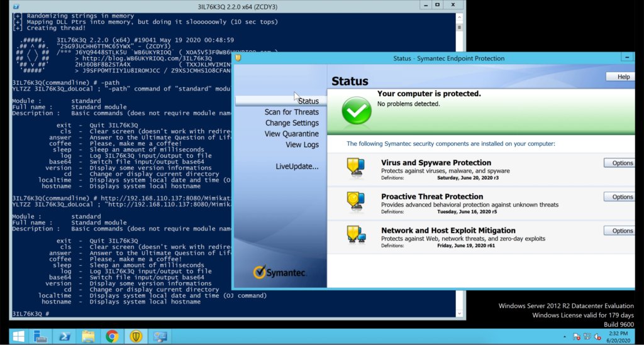The width and height of the screenshot is (644, 345).
Task: Click the Action Center flag tray icon
Action: pyautogui.click(x=576, y=337)
